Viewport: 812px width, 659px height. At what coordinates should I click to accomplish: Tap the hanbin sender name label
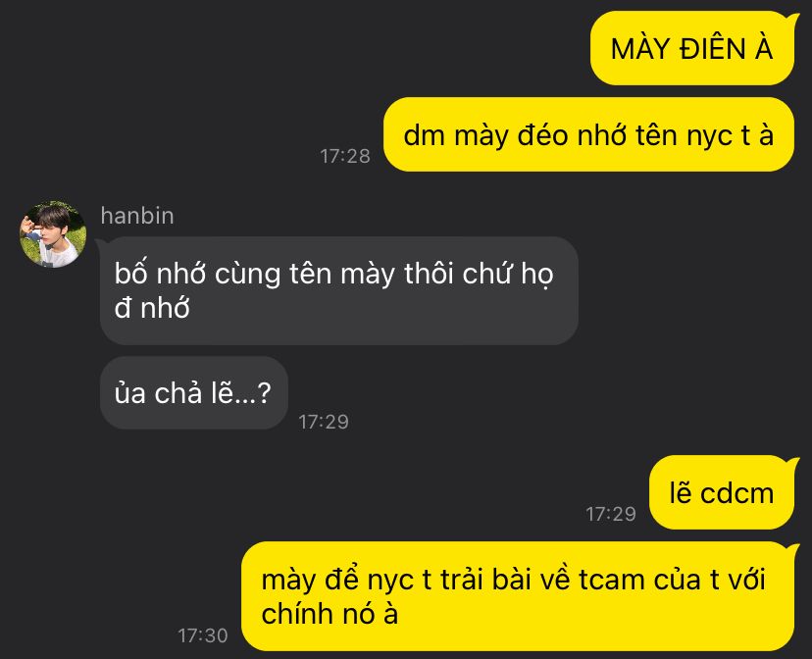tap(137, 216)
